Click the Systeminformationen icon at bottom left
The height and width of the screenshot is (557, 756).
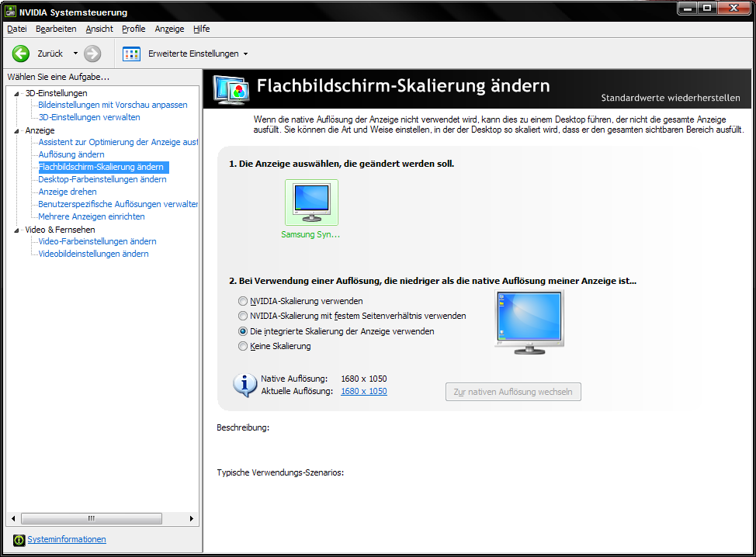tap(19, 540)
